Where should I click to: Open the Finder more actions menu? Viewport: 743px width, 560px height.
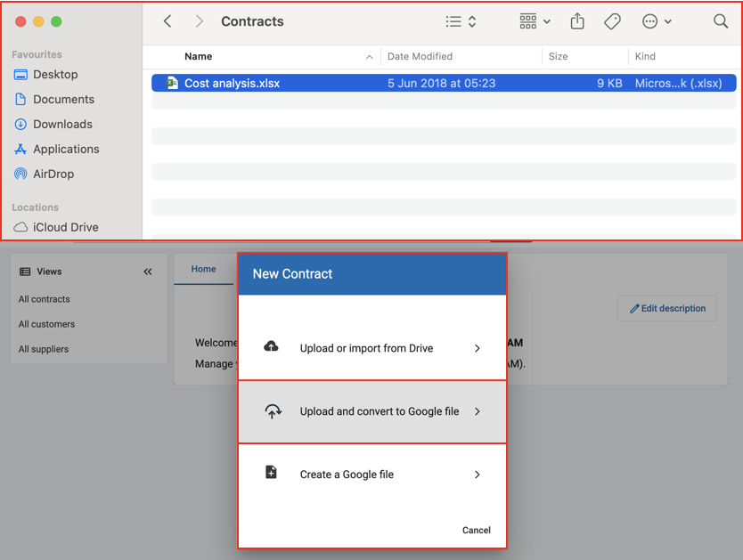[657, 21]
